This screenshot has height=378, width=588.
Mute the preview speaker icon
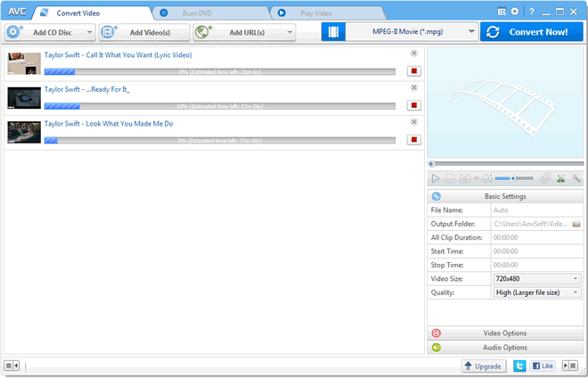[486, 178]
